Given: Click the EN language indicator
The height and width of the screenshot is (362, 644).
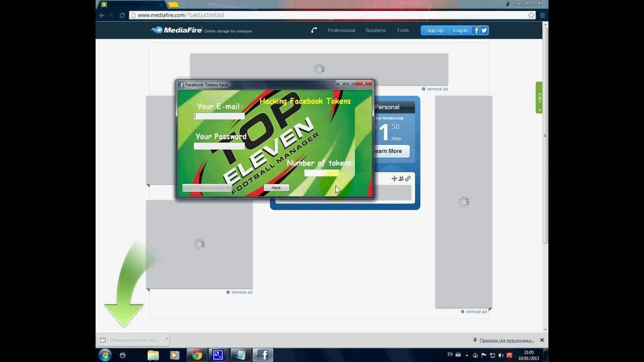Looking at the screenshot, I should (450, 355).
